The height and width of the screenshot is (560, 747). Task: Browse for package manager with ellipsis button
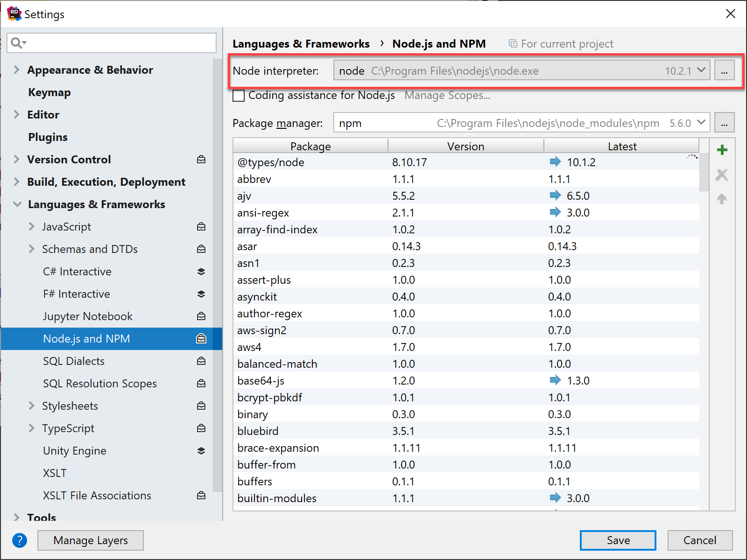(724, 123)
